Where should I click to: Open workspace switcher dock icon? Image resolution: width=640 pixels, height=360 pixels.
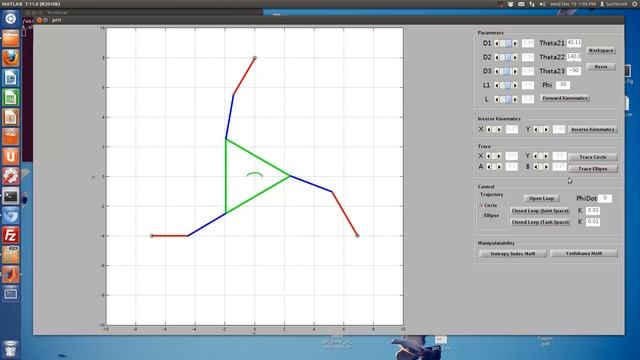[11, 294]
